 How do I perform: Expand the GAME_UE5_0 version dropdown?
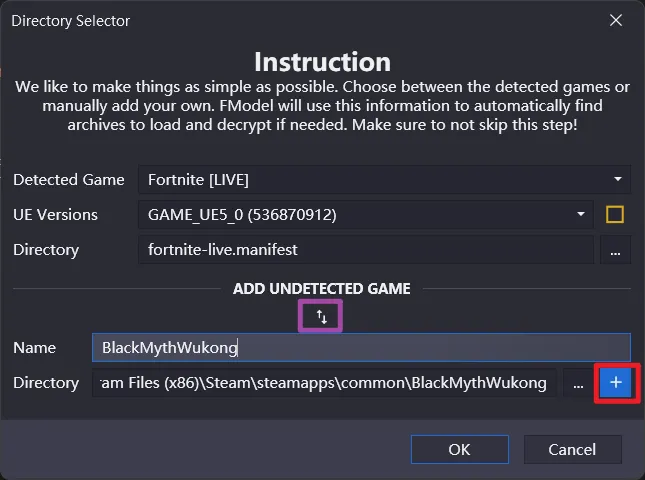365,215
